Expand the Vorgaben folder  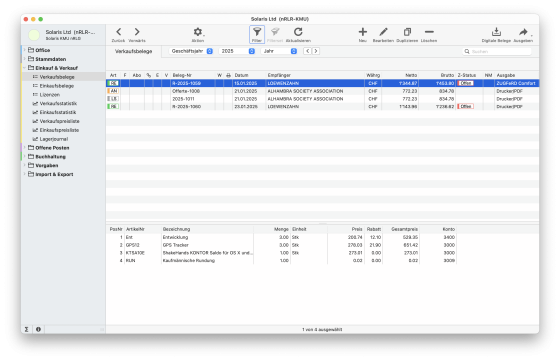[25, 165]
